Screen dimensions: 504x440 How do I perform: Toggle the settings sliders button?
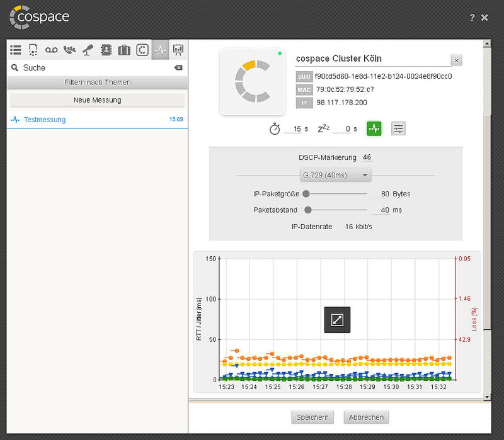(x=398, y=129)
